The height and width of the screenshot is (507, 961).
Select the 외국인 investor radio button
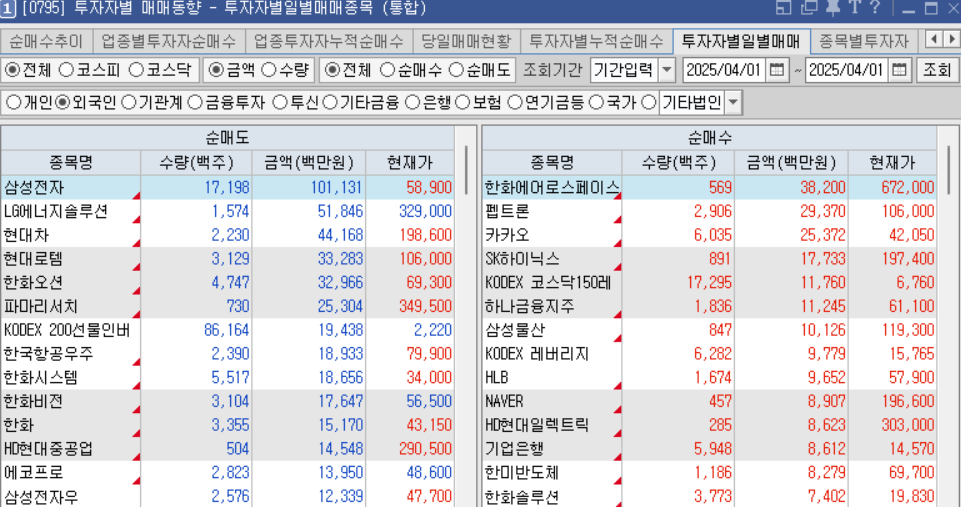[x=63, y=102]
